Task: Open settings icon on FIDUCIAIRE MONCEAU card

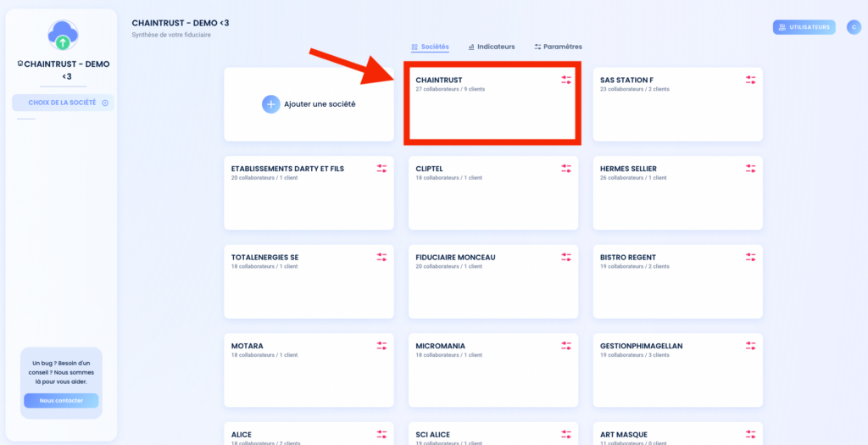Action: pyautogui.click(x=565, y=258)
